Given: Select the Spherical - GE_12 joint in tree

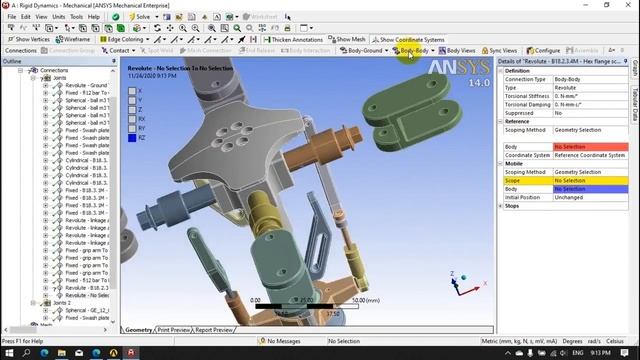Looking at the screenshot, I should [87, 310].
